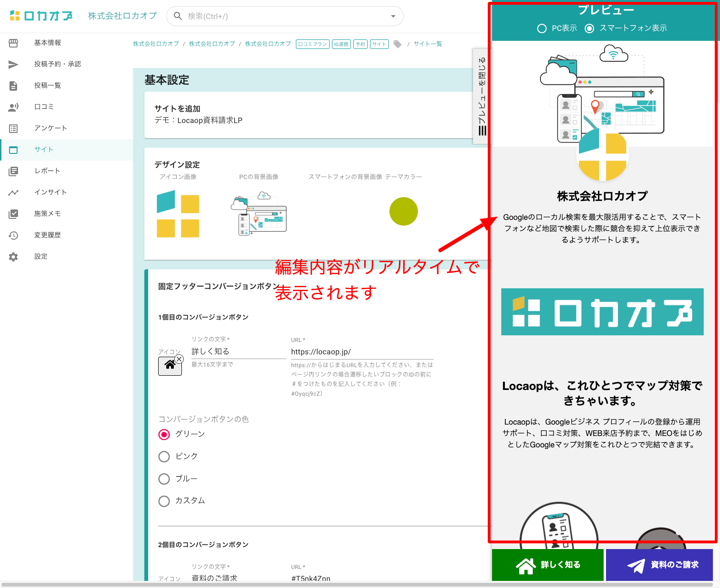Click the 基本情報 store icon in sidebar
This screenshot has width=720, height=588.
coord(13,43)
